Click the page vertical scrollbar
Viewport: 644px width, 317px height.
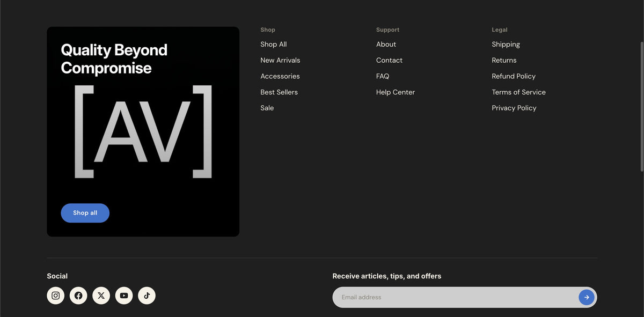click(x=642, y=106)
